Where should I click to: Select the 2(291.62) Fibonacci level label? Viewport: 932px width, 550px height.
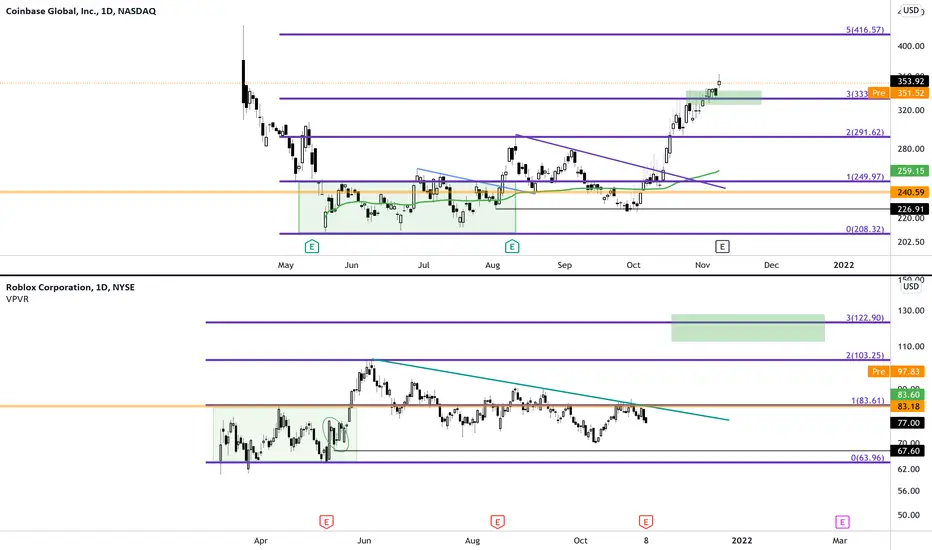pyautogui.click(x=865, y=132)
